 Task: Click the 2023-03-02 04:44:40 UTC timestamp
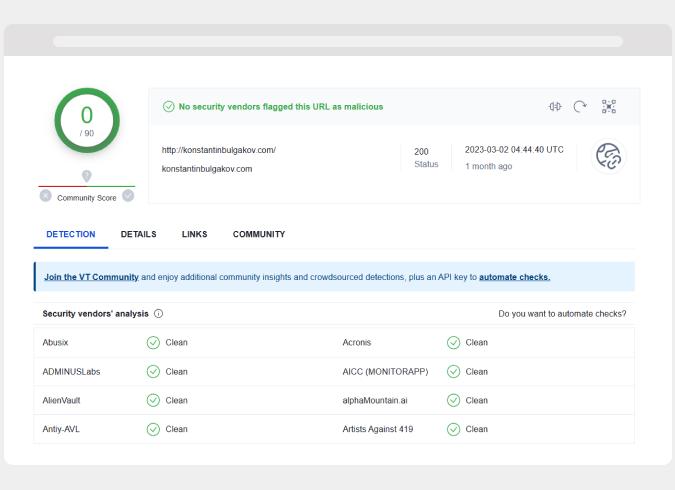[514, 149]
